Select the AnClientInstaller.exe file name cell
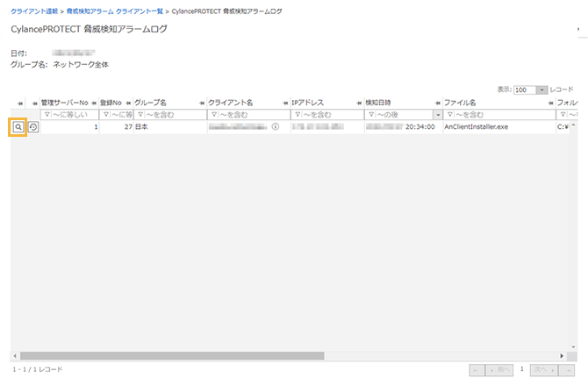 (477, 127)
